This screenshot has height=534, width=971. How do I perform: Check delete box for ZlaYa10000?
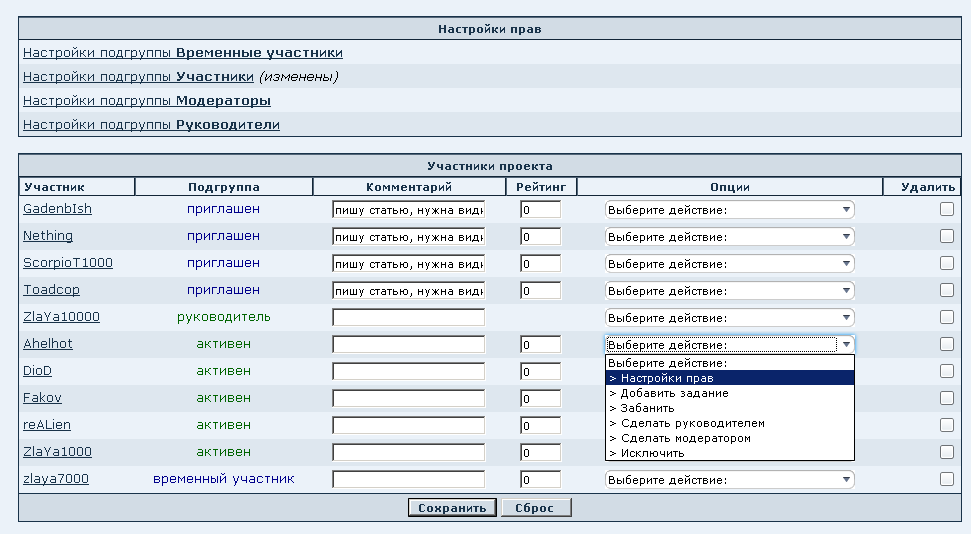tap(946, 317)
